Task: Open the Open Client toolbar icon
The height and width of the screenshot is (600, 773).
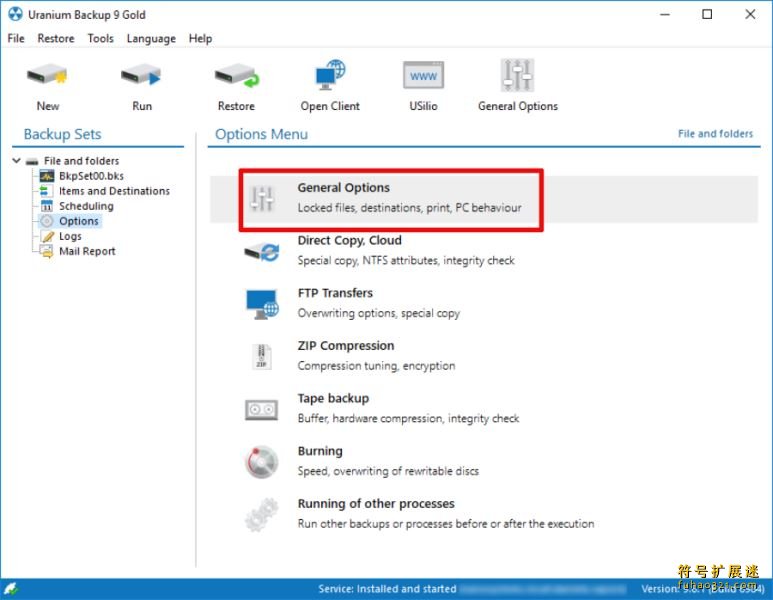Action: 330,74
